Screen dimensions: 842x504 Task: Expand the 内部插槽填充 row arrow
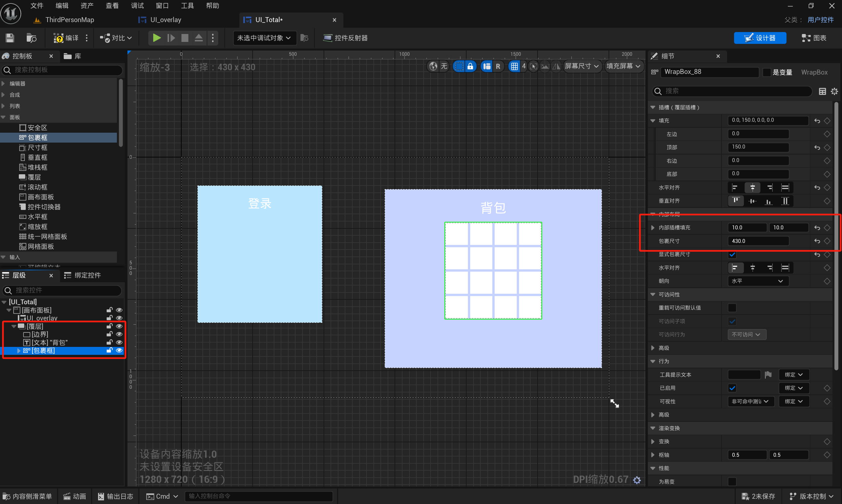point(652,227)
